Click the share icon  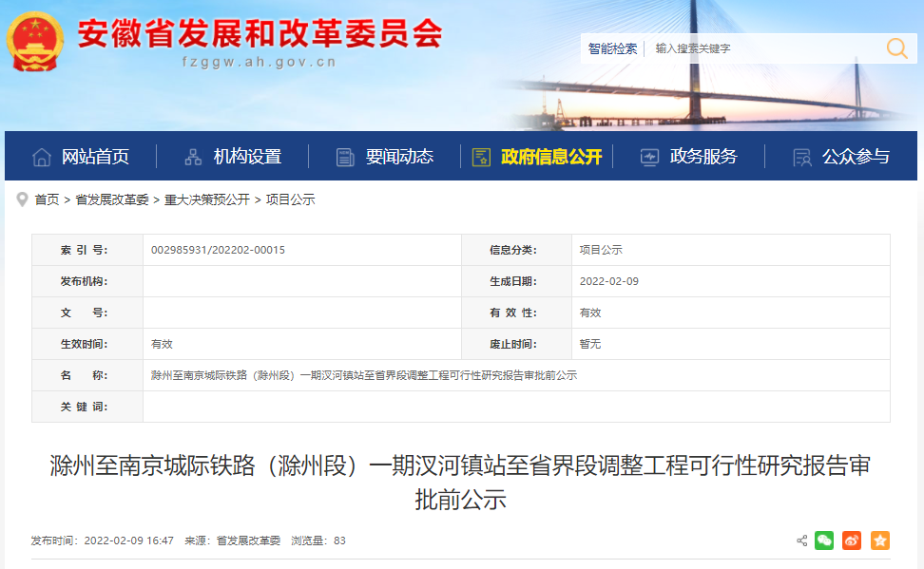tap(802, 541)
